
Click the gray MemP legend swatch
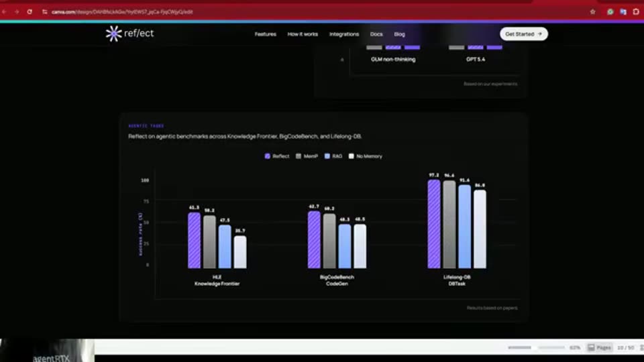pos(299,156)
